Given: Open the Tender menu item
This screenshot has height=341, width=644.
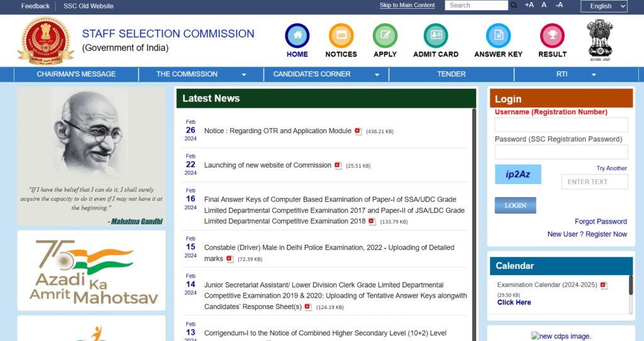Looking at the screenshot, I should [x=452, y=74].
